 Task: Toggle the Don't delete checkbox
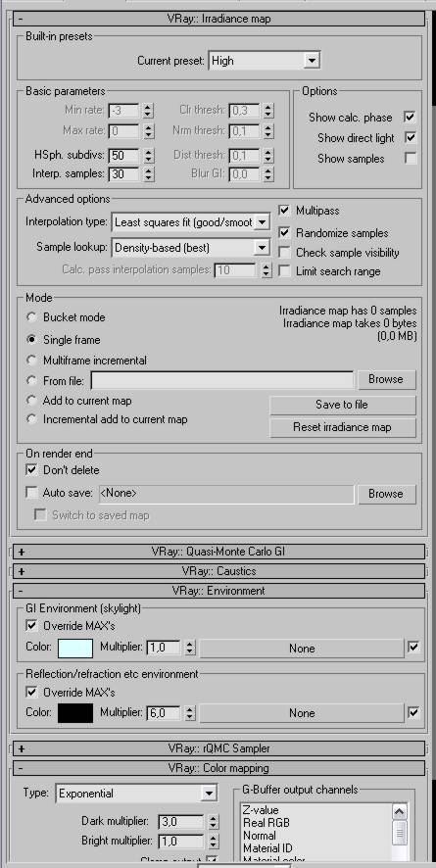[x=31, y=470]
